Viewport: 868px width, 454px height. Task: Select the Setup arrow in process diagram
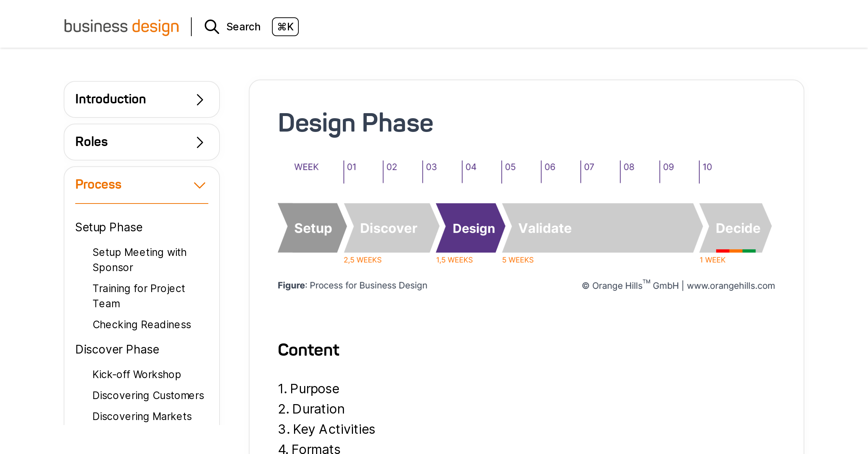coord(312,228)
